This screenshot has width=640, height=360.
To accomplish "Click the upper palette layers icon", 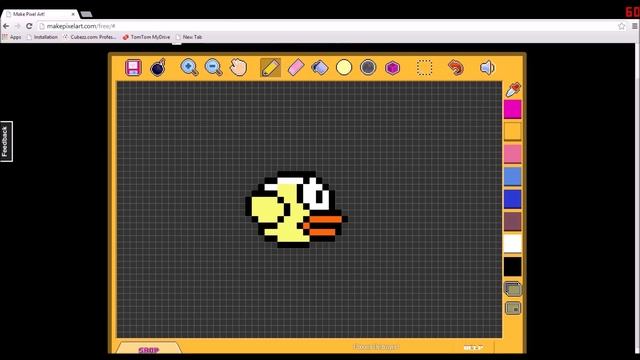I will [513, 289].
